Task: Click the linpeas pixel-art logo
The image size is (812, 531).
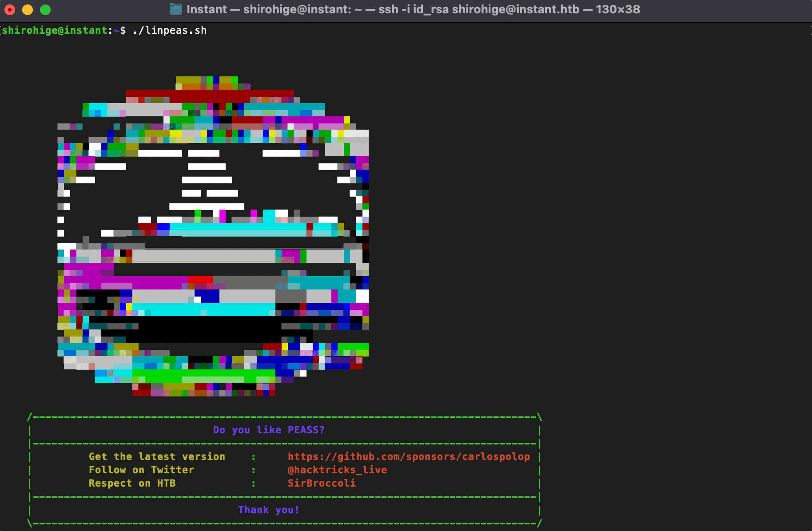Action: tap(213, 235)
